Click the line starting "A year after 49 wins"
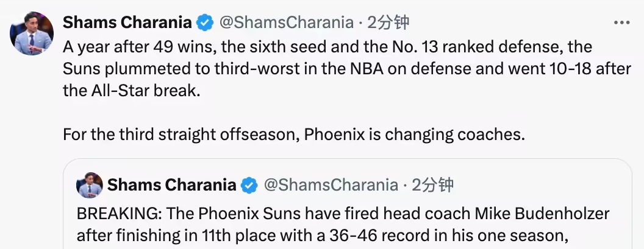Screen dimensions: 644x249 coord(327,47)
